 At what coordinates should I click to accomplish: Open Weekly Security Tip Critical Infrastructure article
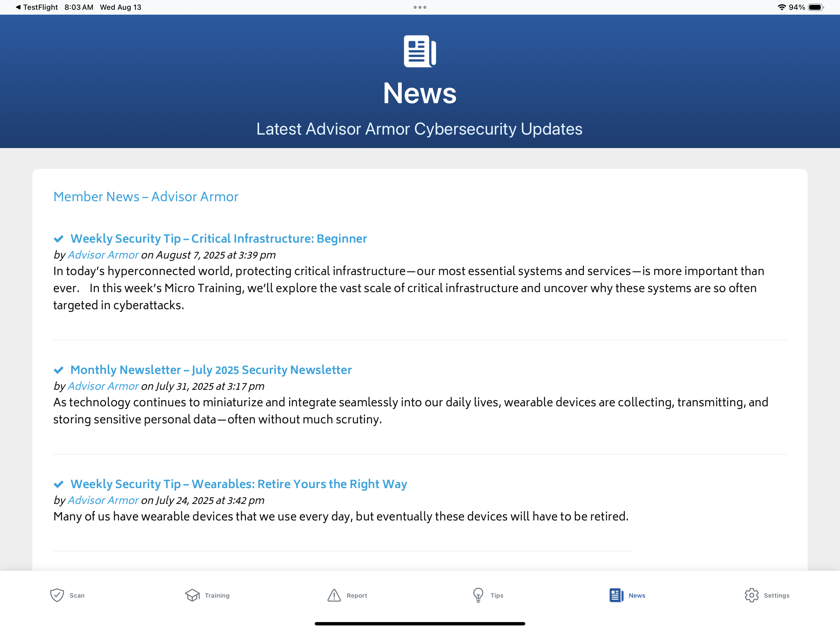tap(219, 239)
